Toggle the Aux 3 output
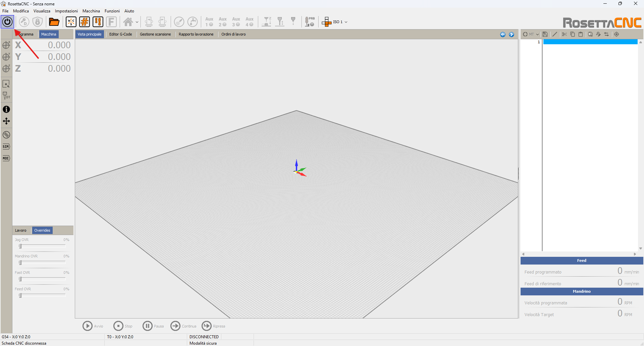 [x=236, y=22]
